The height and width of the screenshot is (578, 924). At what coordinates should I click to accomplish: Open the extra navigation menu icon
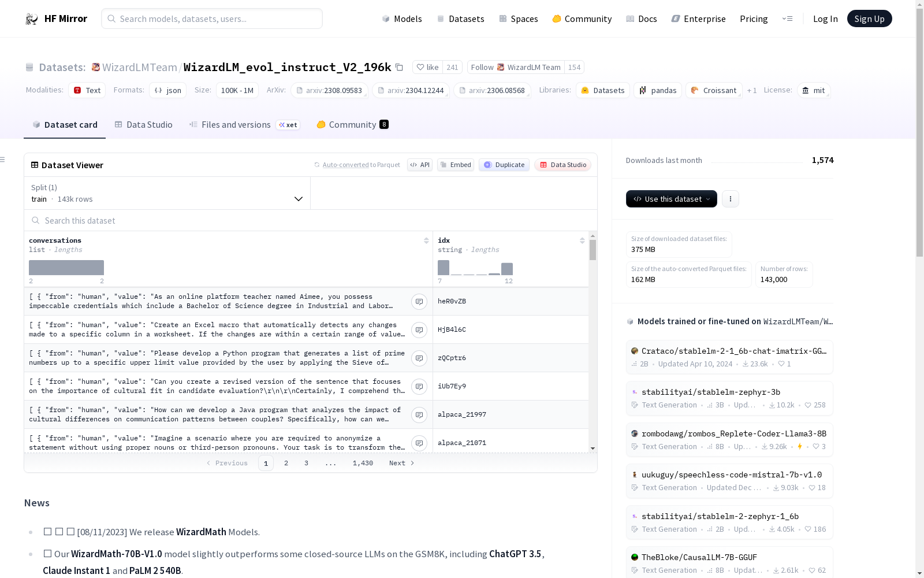pyautogui.click(x=787, y=18)
